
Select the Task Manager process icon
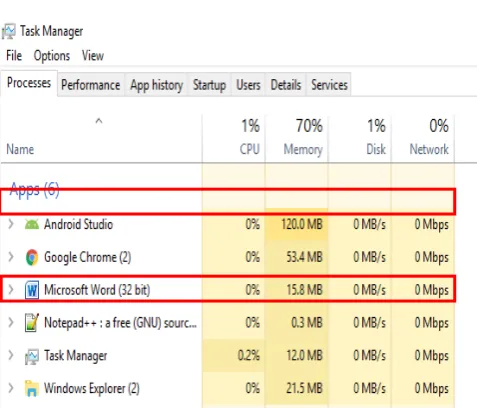click(x=32, y=356)
